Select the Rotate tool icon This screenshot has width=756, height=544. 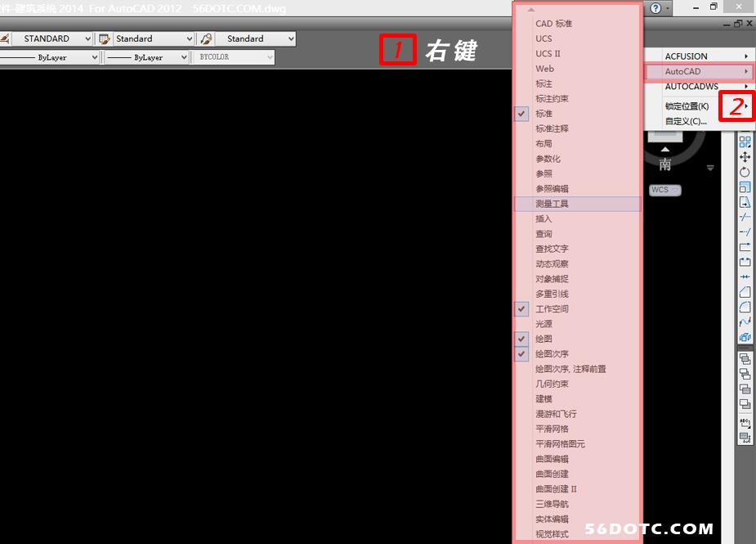coord(745,172)
